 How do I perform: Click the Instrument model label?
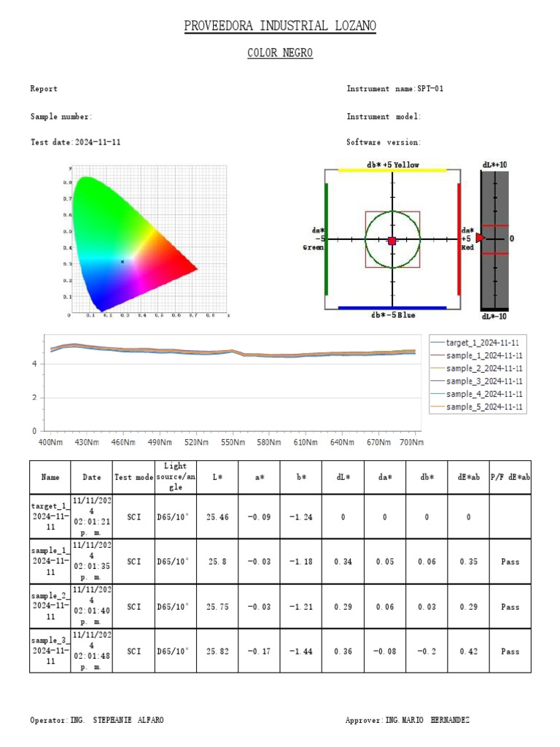tap(384, 116)
